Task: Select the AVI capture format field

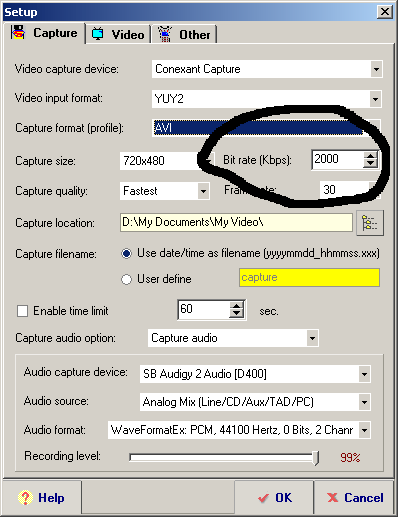Action: tap(258, 128)
